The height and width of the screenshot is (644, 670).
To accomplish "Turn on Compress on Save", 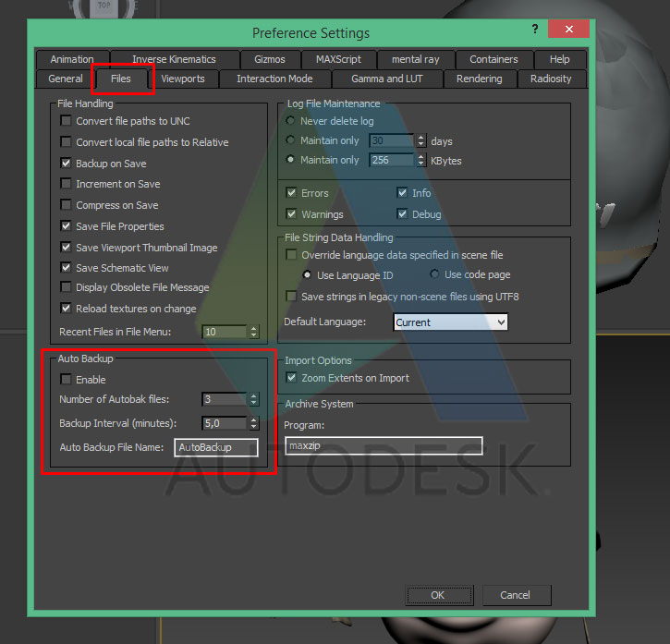I will 66,205.
